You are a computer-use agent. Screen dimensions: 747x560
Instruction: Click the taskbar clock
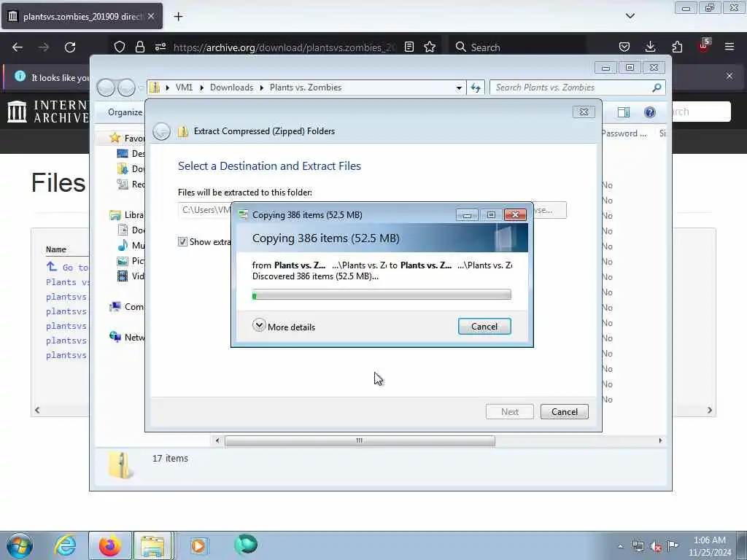click(709, 546)
